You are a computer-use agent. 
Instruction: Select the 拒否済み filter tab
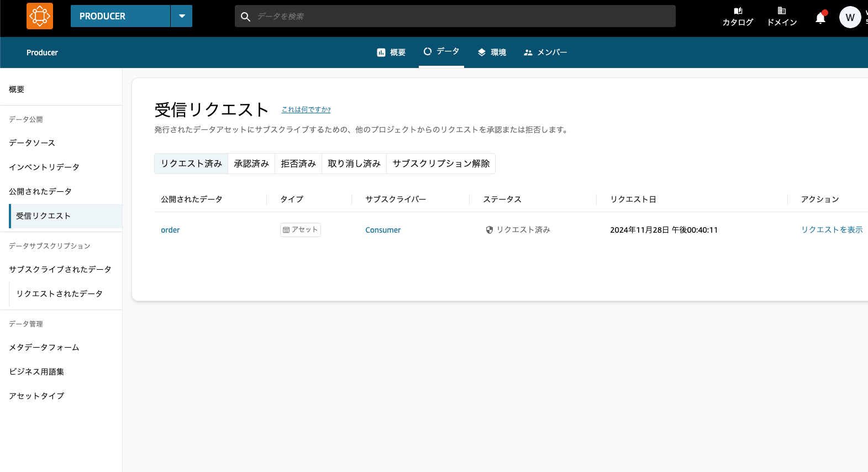[x=298, y=164]
